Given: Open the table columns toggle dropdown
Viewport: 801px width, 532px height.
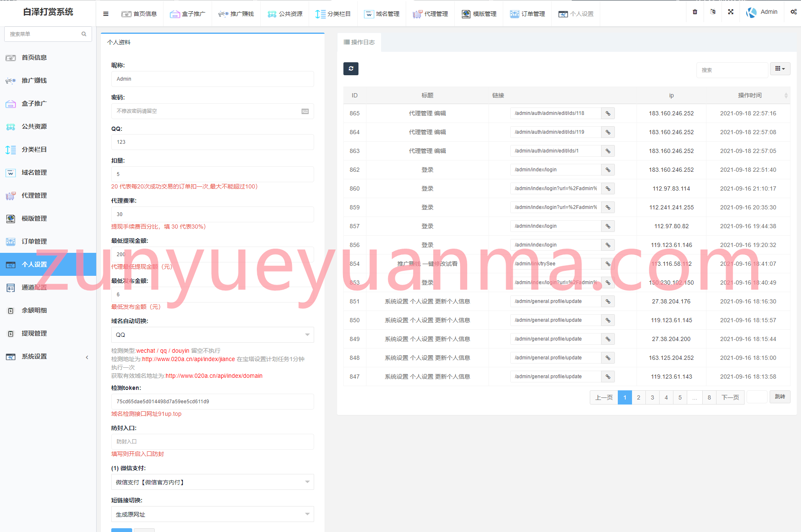Looking at the screenshot, I should coord(780,69).
